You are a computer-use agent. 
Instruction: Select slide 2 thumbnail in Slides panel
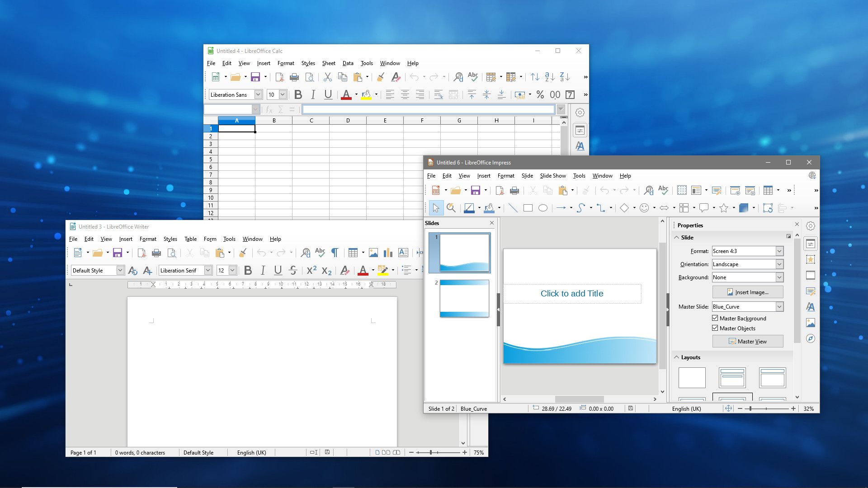tap(464, 298)
